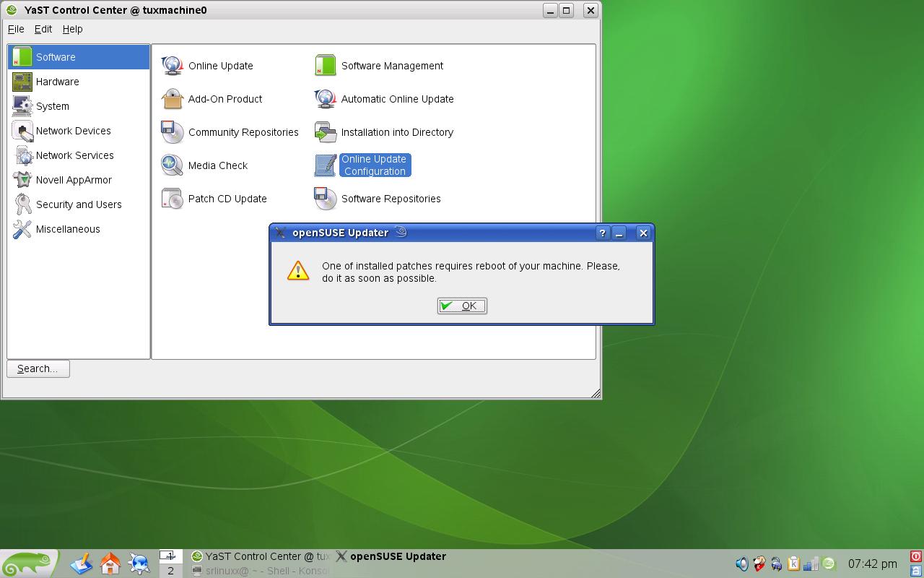924x578 pixels.
Task: Click the Online Update Configuration icon
Action: tap(326, 165)
